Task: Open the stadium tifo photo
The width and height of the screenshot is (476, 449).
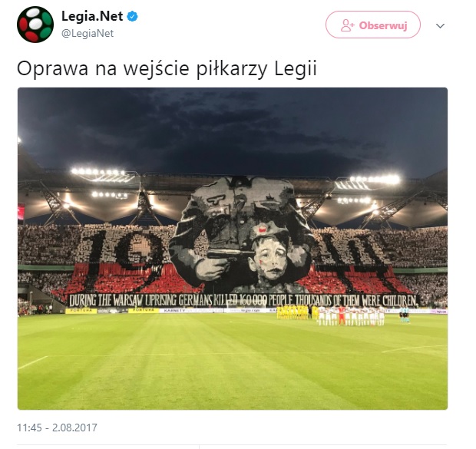Action: click(x=233, y=249)
